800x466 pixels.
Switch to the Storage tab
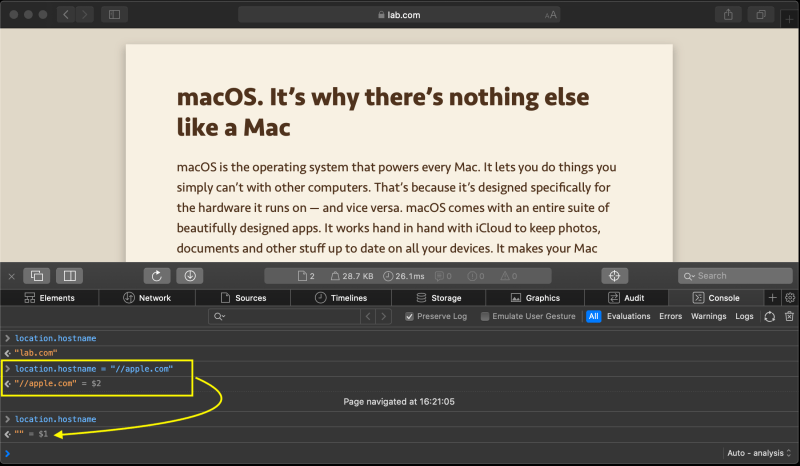tap(439, 298)
